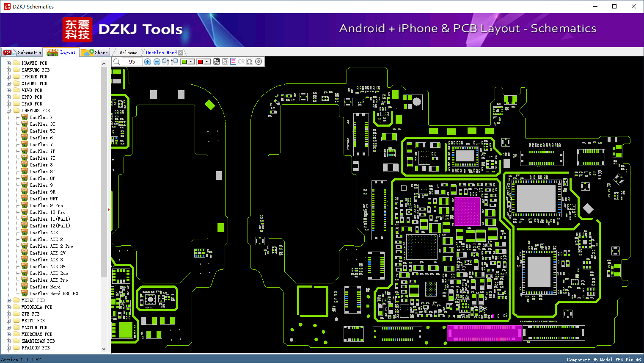This screenshot has height=363, width=644.
Task: Click the PCB icon beside OnePlus 3T
Action: (x=25, y=124)
